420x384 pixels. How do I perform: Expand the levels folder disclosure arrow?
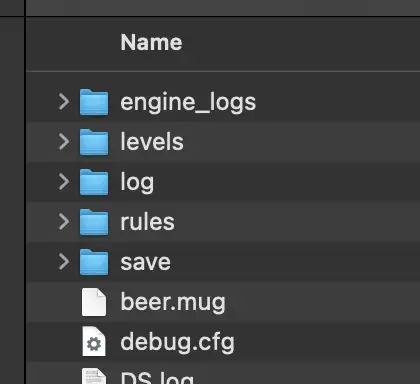click(64, 142)
